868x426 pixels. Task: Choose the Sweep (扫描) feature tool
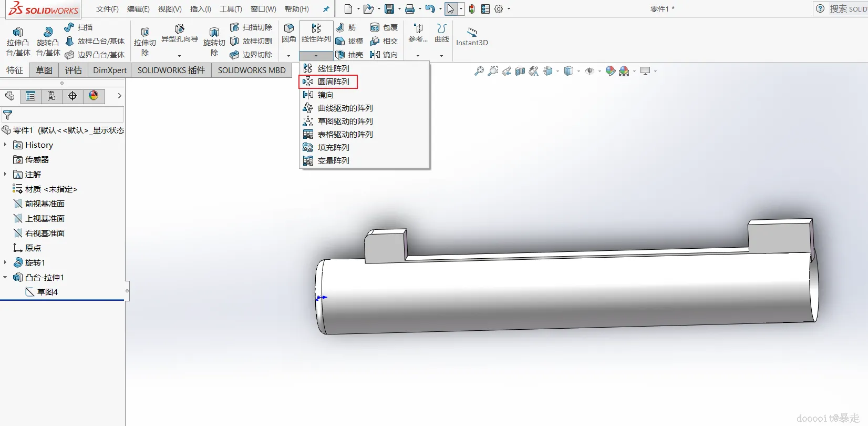pos(78,27)
